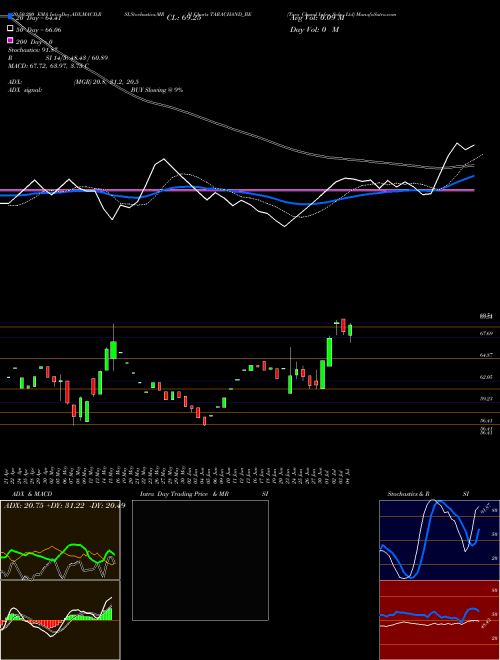Click the white 50 Day legend square
The width and height of the screenshot is (500, 660).
pyautogui.click(x=10, y=29)
